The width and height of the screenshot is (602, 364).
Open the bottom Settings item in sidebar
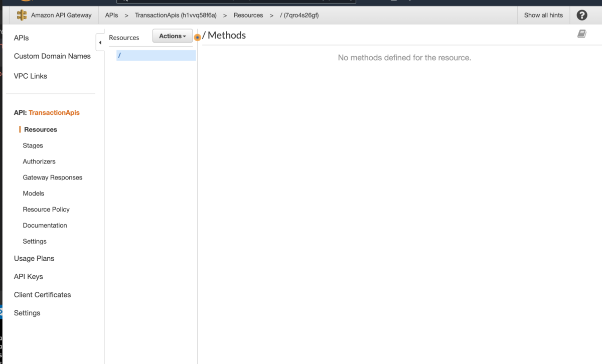[27, 313]
